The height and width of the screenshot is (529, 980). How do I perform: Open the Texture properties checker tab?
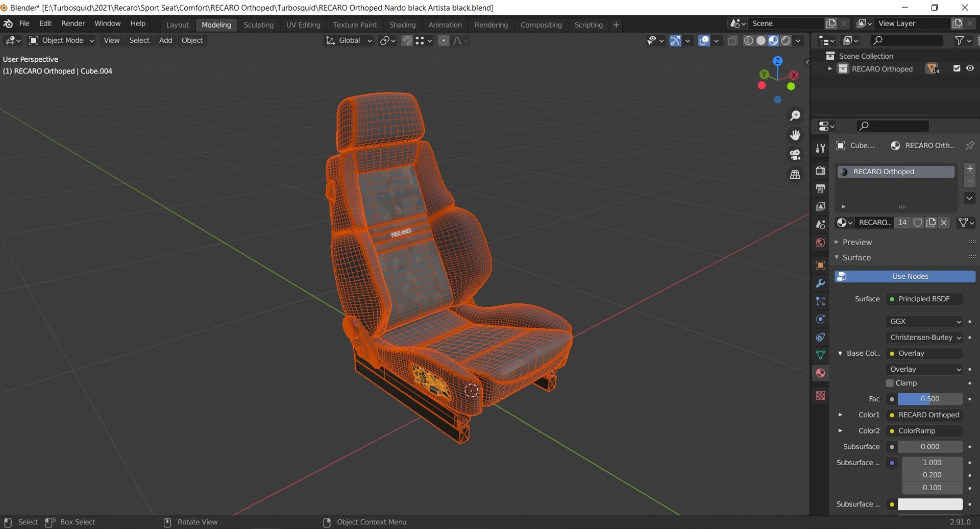click(820, 396)
